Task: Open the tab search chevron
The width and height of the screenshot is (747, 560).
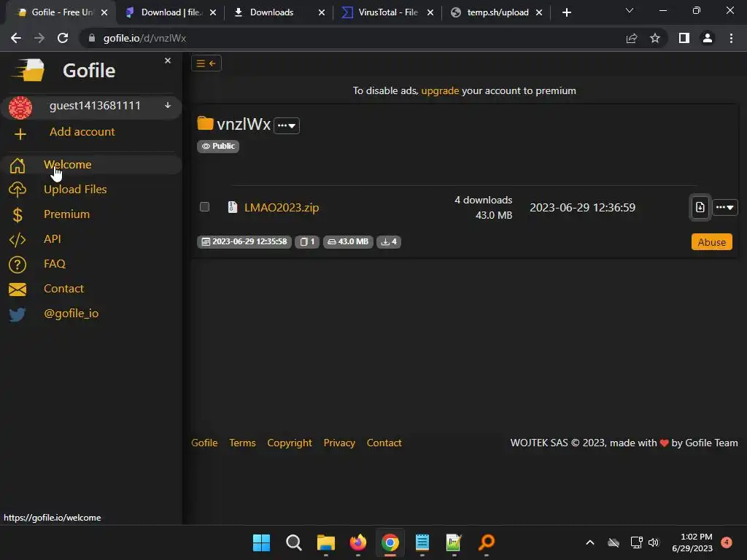Action: point(630,10)
